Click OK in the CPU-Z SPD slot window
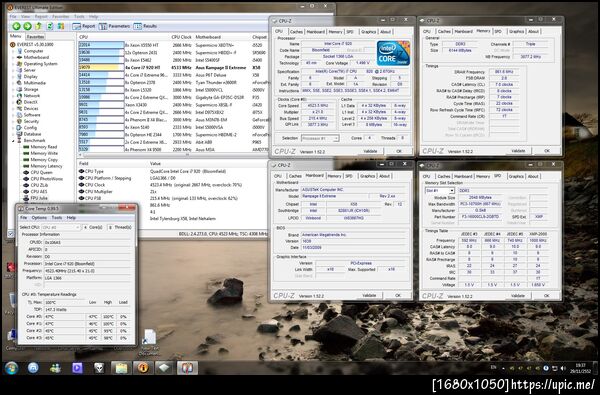This screenshot has height=395, width=600. (546, 296)
